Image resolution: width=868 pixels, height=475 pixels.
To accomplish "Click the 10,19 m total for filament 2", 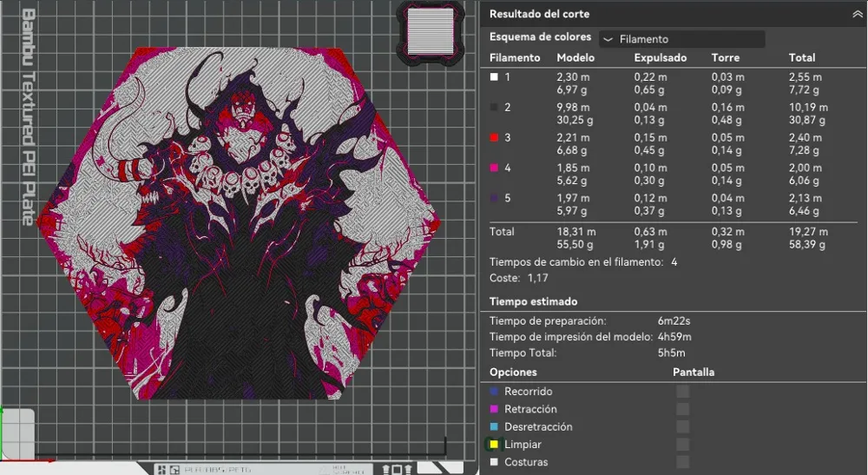I will pos(808,108).
